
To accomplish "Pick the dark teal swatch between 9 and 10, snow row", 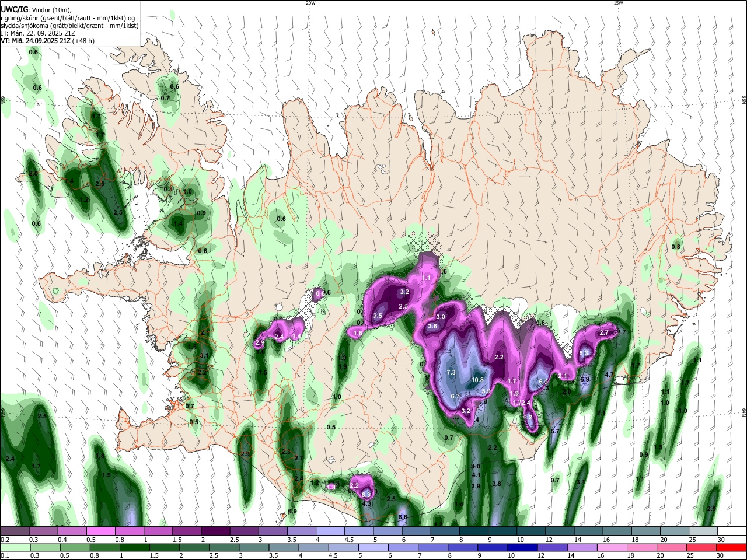I will (x=502, y=531).
